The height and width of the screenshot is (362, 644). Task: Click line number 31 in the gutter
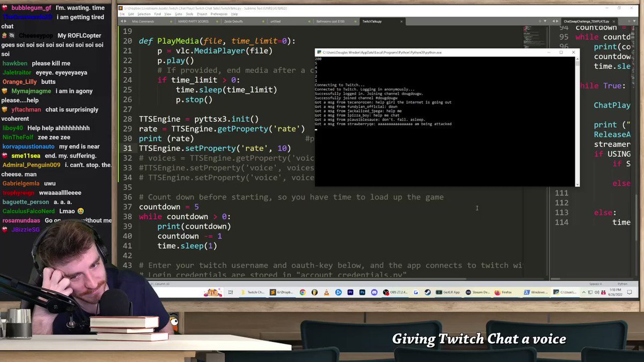(128, 148)
